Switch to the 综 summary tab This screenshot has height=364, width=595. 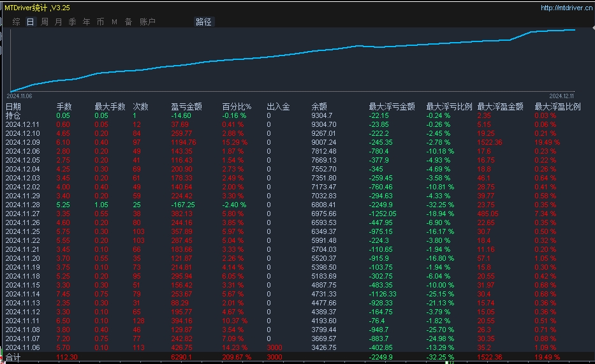(16, 22)
